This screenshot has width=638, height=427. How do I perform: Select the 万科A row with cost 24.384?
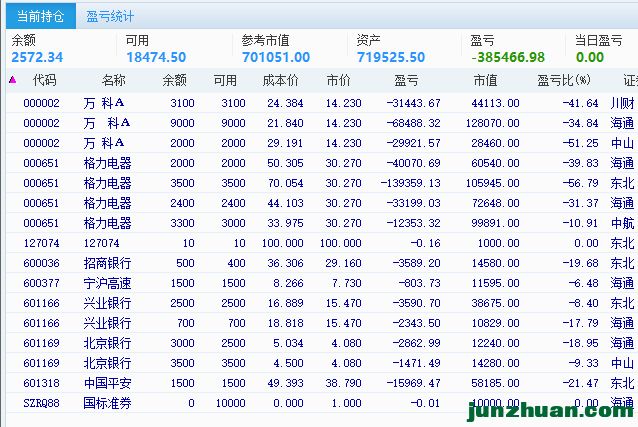click(322, 103)
